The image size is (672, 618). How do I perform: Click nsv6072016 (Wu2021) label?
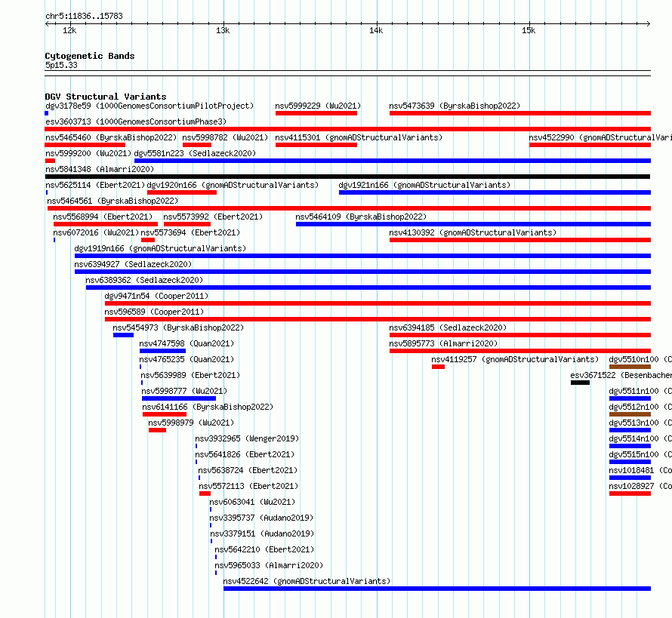(x=96, y=232)
